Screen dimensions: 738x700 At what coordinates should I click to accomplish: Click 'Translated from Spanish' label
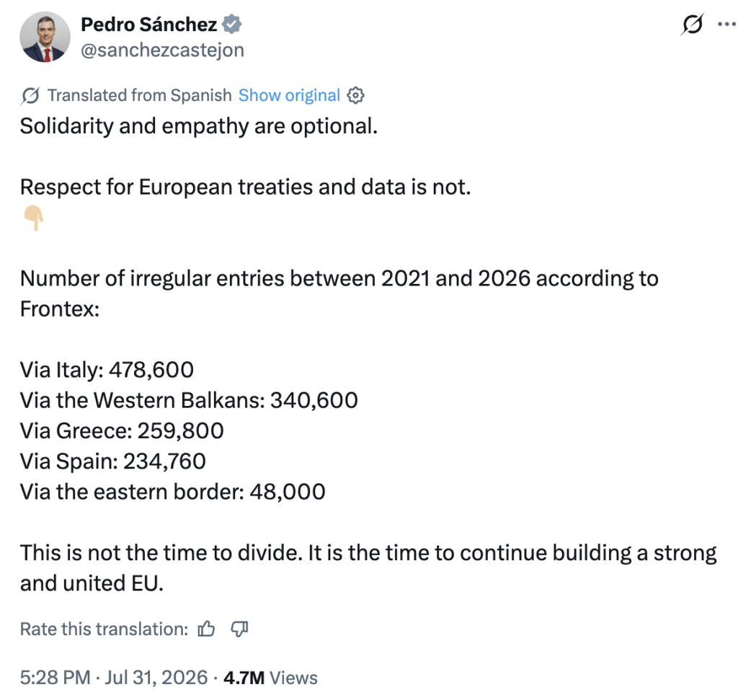click(x=139, y=96)
